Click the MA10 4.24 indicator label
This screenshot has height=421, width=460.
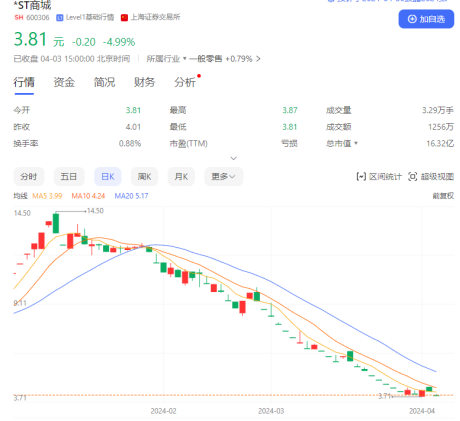coord(88,196)
